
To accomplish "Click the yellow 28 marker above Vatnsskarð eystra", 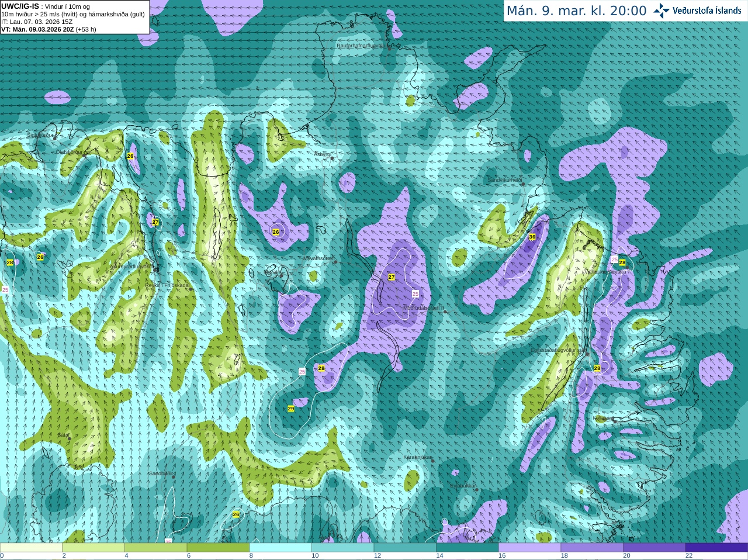I will pos(622,262).
